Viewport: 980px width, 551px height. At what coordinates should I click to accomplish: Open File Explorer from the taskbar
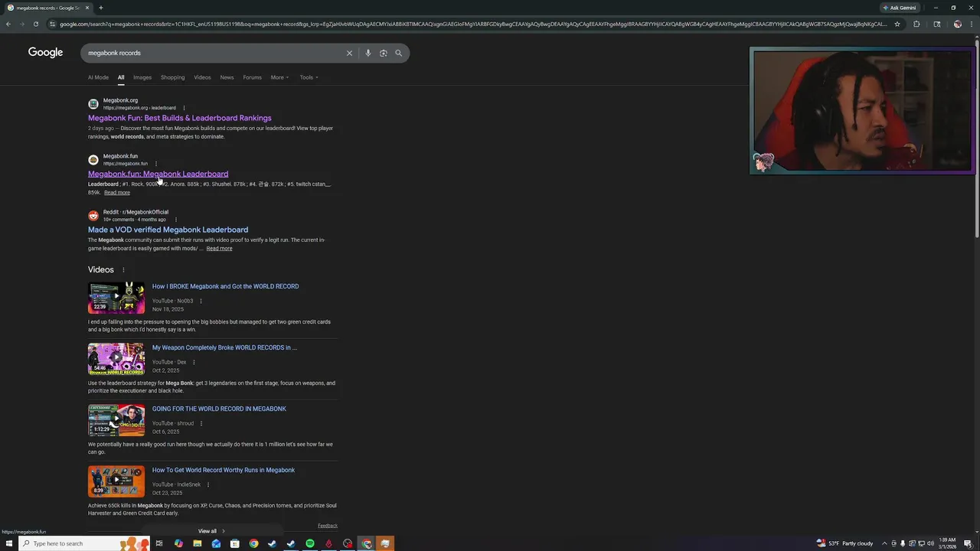(x=197, y=543)
